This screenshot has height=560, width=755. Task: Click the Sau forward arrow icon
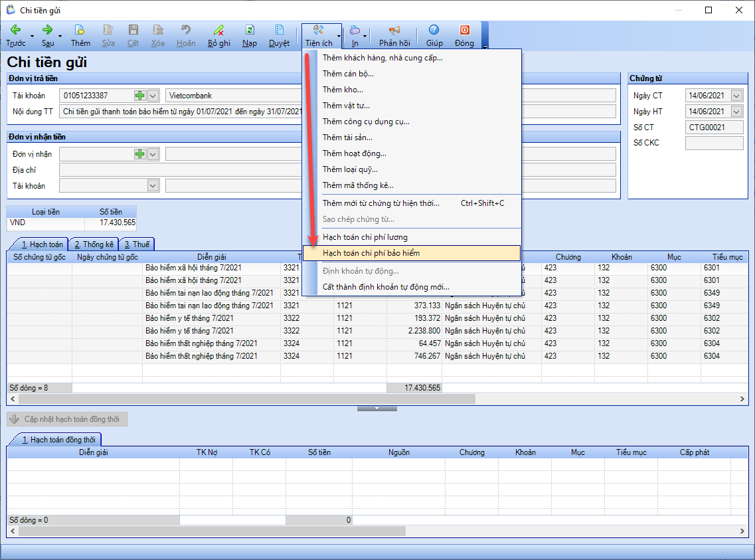(47, 31)
